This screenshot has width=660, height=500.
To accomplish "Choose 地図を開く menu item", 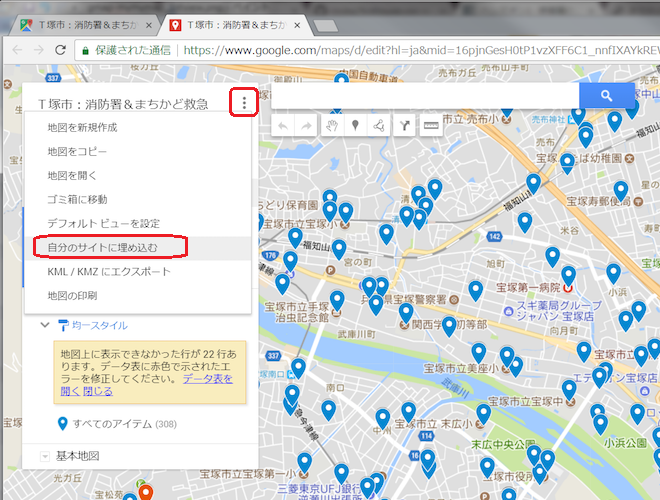I will coord(138,176).
